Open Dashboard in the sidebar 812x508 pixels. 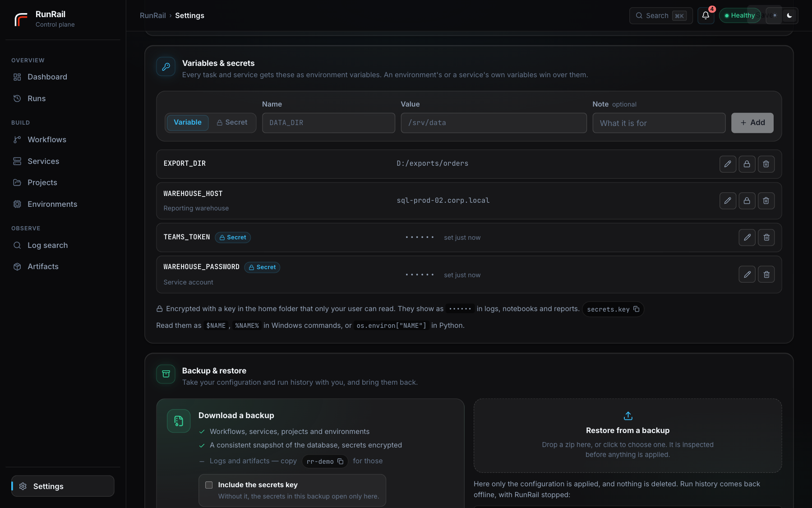(x=63, y=77)
